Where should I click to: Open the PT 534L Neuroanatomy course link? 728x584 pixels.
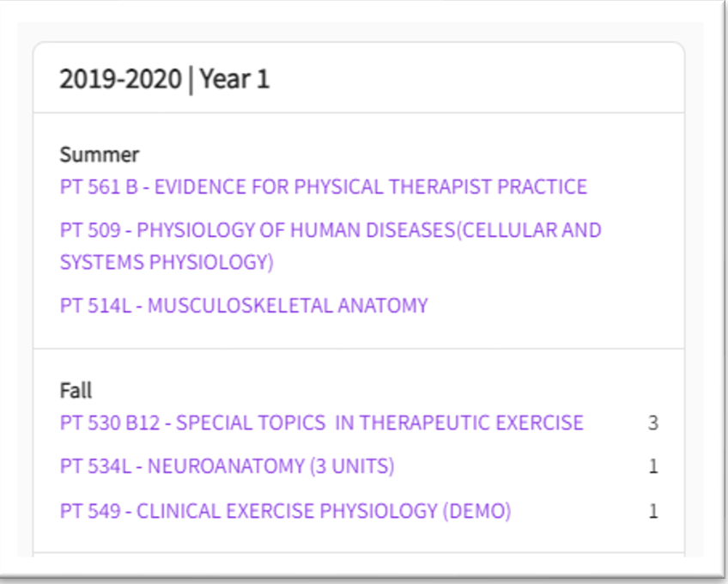pyautogui.click(x=227, y=466)
